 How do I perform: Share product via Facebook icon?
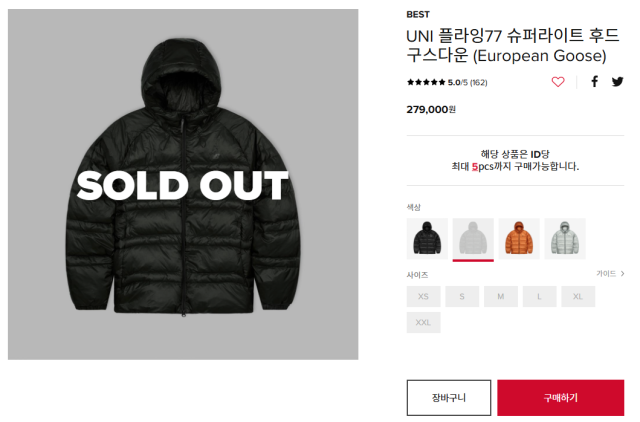click(x=595, y=82)
